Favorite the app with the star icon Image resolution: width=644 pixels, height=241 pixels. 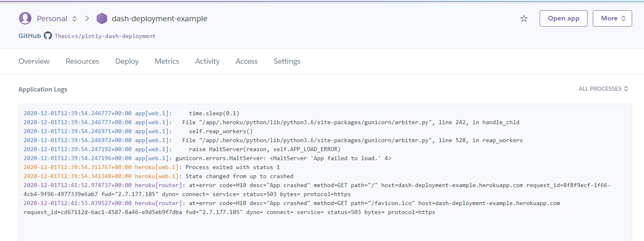pyautogui.click(x=524, y=18)
